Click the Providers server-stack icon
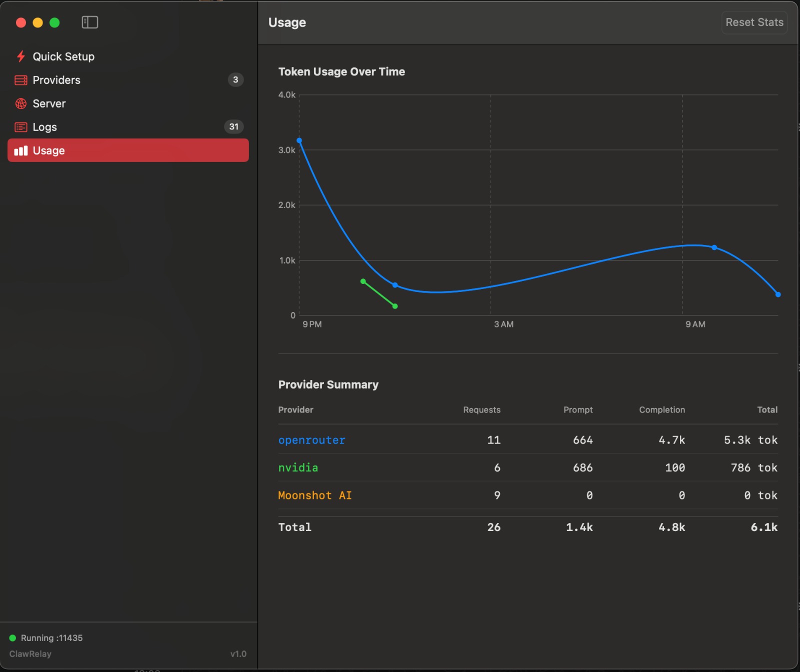The image size is (800, 672). pos(21,80)
